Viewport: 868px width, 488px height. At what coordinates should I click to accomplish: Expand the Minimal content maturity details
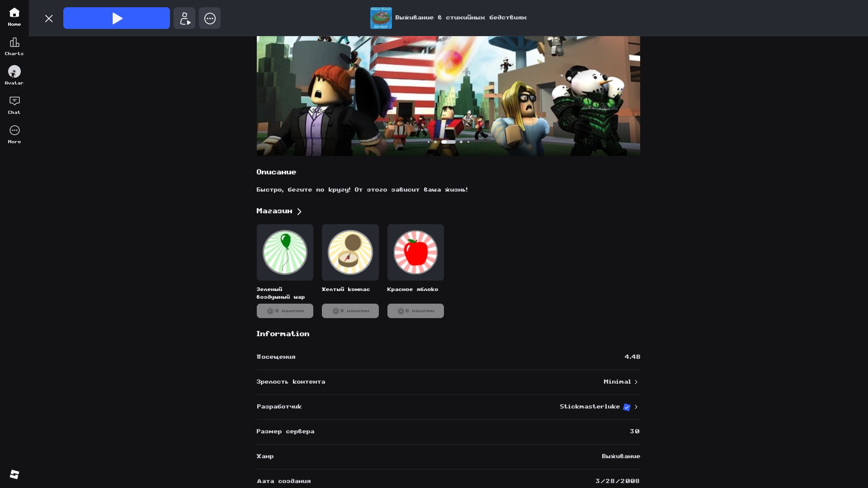[621, 382]
